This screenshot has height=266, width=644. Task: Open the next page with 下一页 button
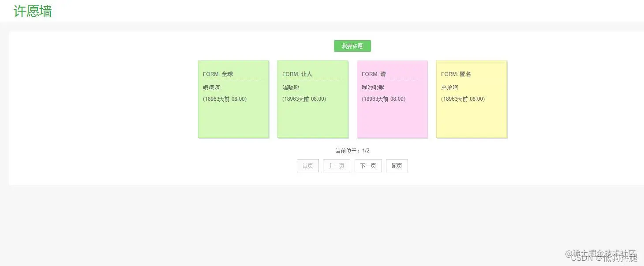(368, 165)
